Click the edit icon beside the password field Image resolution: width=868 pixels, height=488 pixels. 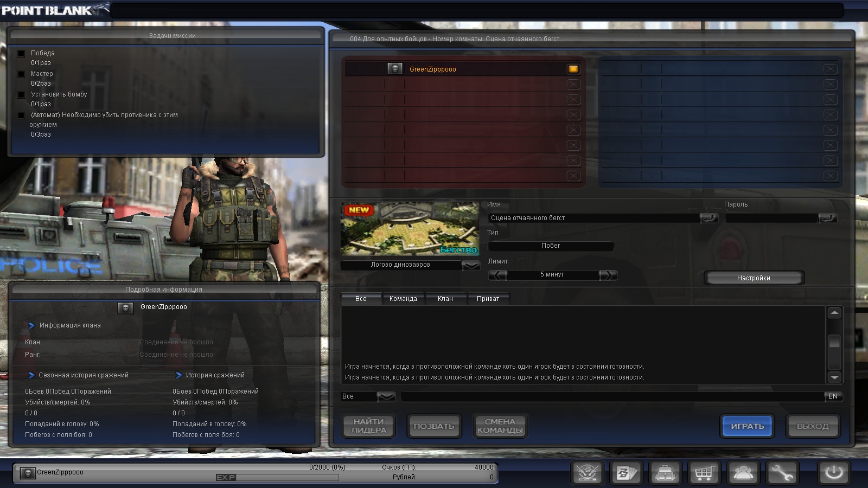click(x=828, y=218)
